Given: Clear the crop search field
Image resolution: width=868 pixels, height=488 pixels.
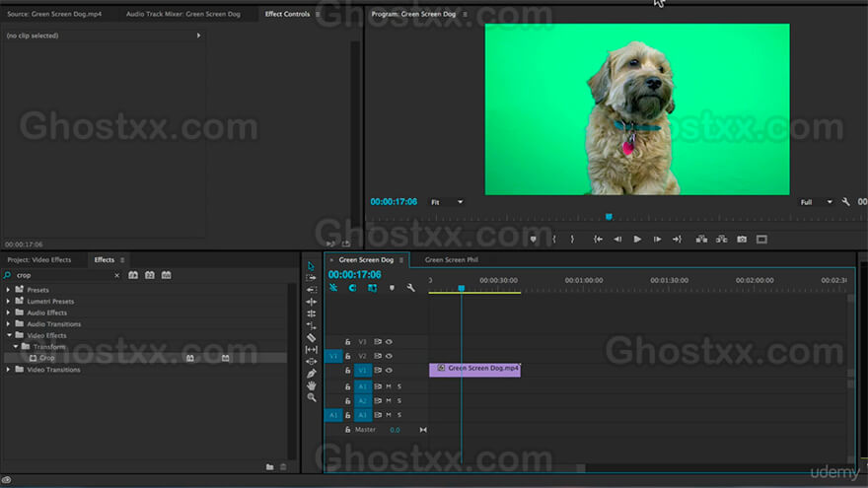Looking at the screenshot, I should 116,275.
